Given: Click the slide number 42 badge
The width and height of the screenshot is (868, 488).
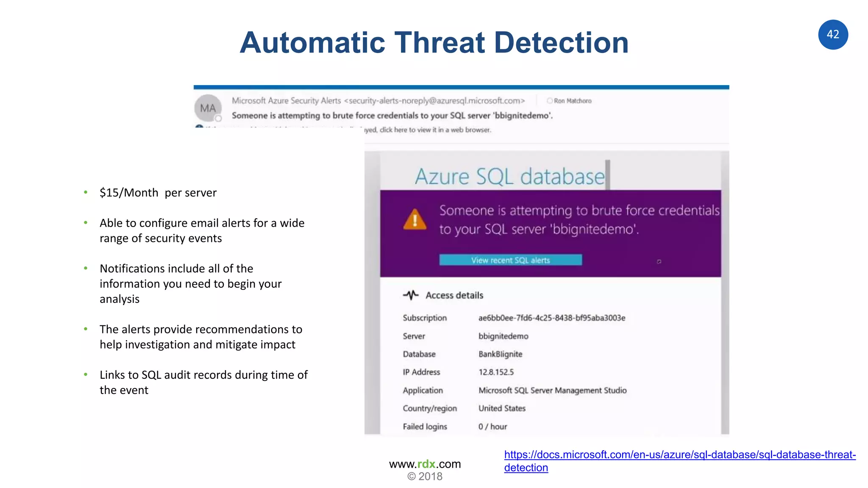Looking at the screenshot, I should coord(833,35).
